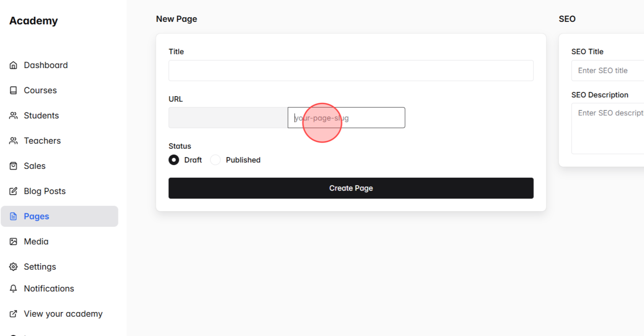Viewport: 644px width, 336px height.
Task: Click the Pages document icon
Action: [x=13, y=216]
